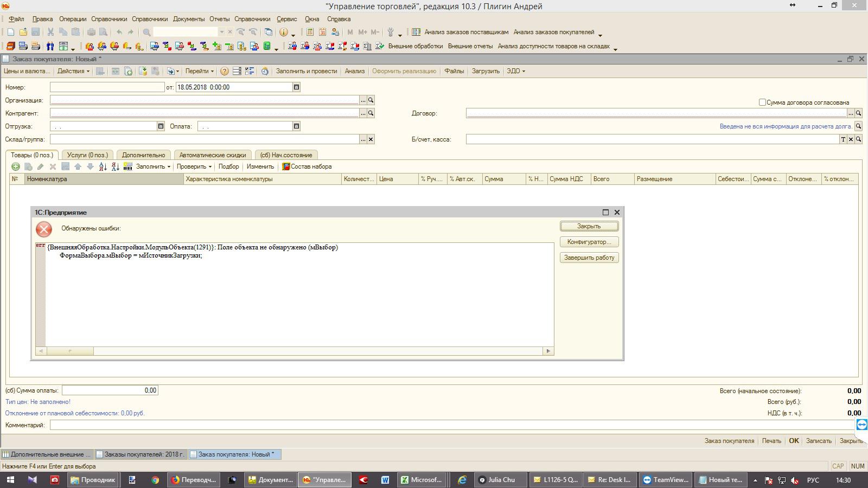Switch to the Автоматические скидки tab

coord(213,155)
